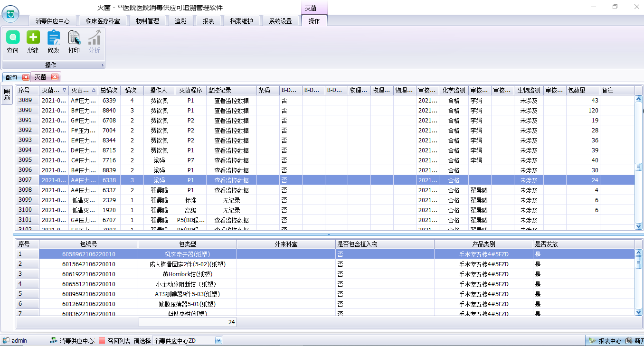Close the 配包 tab with its red X
Viewport: 644px width, 346px height.
26,77
